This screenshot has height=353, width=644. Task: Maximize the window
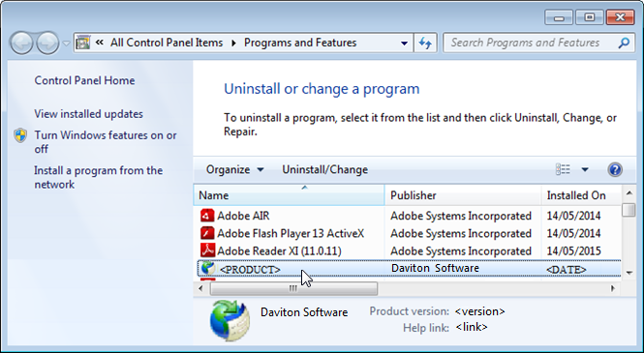pyautogui.click(x=590, y=17)
